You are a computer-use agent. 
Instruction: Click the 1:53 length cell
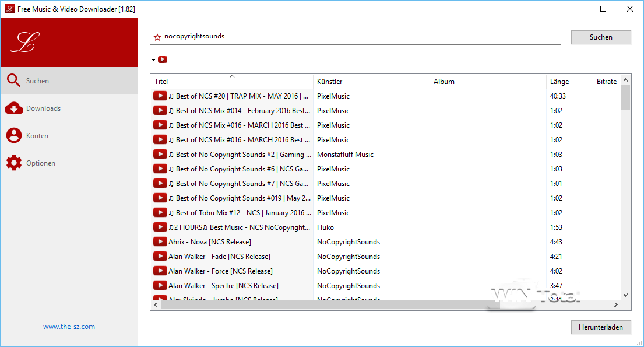click(x=556, y=227)
